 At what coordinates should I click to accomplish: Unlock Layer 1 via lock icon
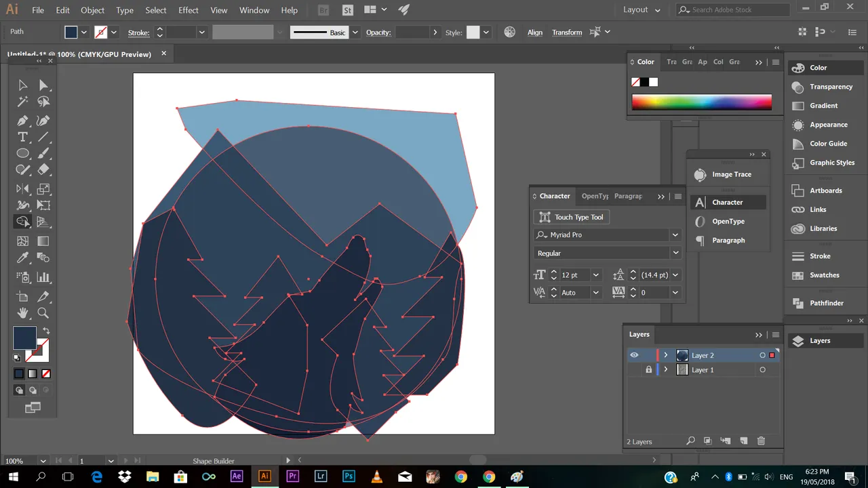[x=649, y=370]
